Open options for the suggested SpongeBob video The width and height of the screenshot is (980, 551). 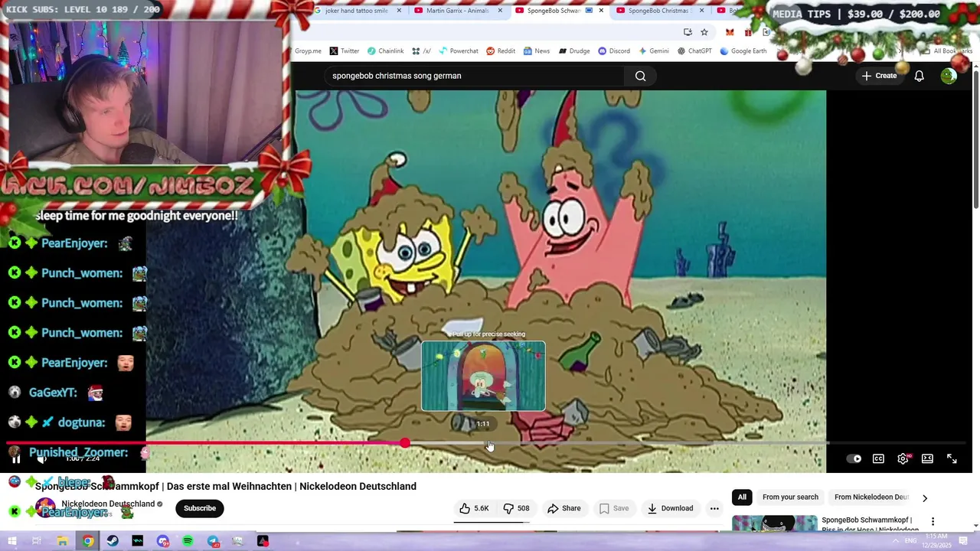[x=933, y=521]
